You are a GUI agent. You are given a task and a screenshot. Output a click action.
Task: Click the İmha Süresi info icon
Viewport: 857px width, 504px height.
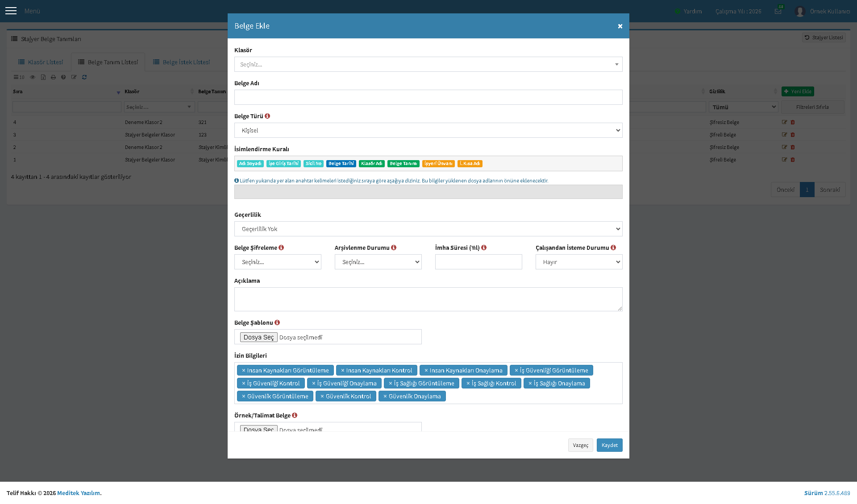point(484,248)
